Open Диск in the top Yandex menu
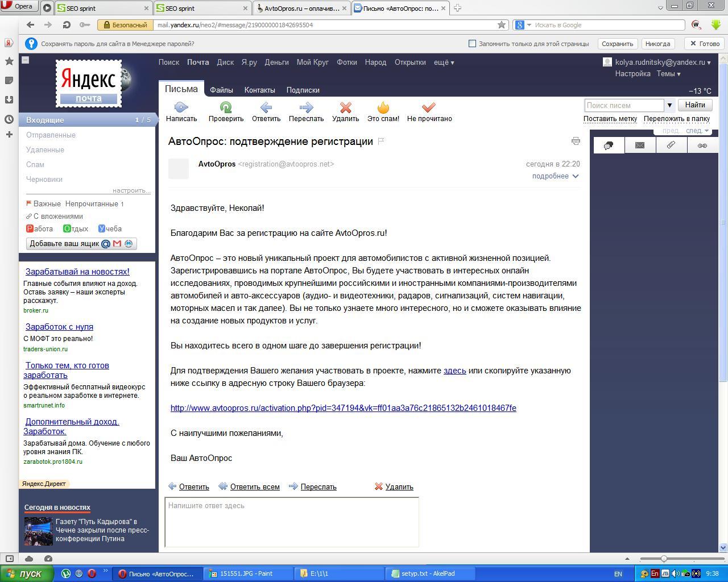Image resolution: width=728 pixels, height=582 pixels. (x=225, y=63)
